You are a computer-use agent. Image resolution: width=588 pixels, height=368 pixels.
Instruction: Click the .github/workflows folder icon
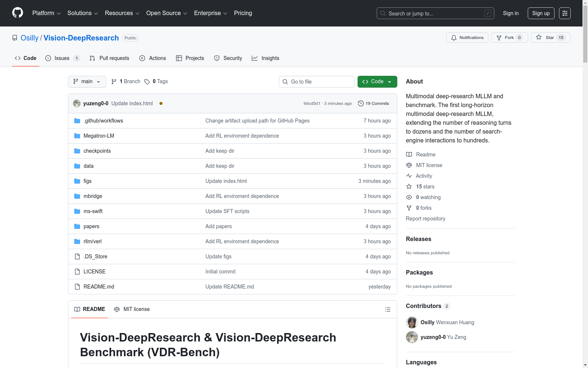(x=77, y=121)
